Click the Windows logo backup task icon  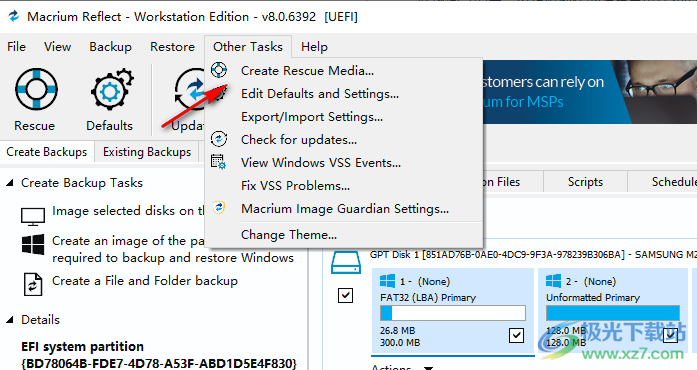click(x=33, y=245)
